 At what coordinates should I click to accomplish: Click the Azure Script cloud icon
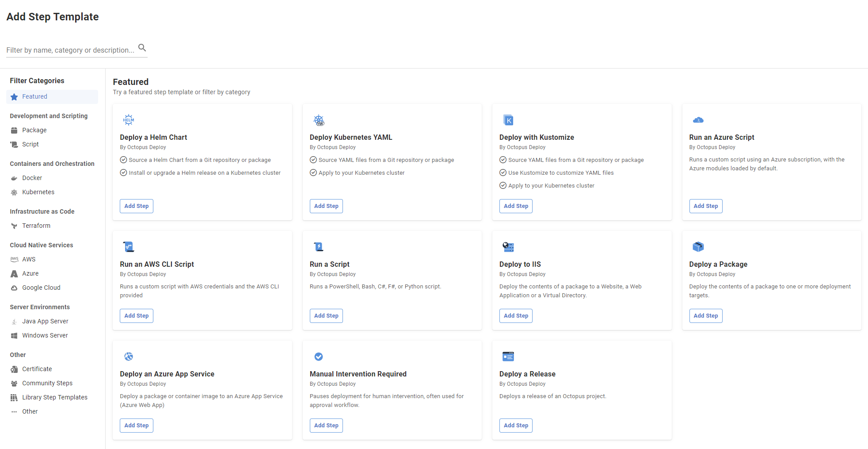pos(698,120)
